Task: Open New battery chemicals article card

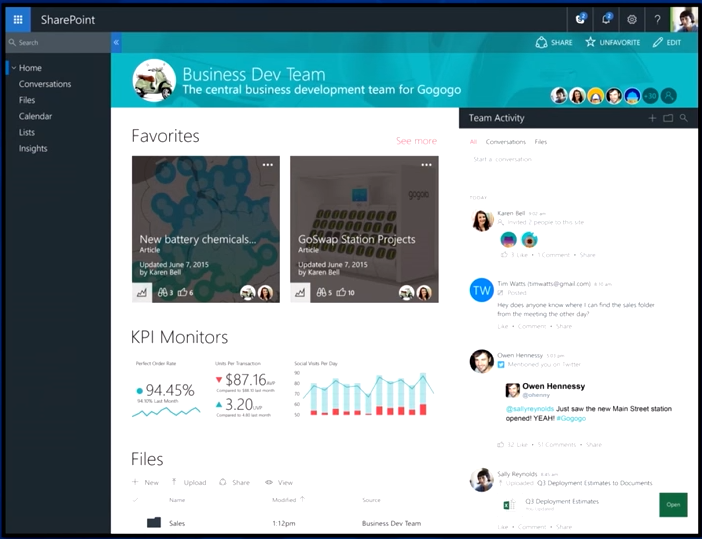Action: [x=206, y=229]
